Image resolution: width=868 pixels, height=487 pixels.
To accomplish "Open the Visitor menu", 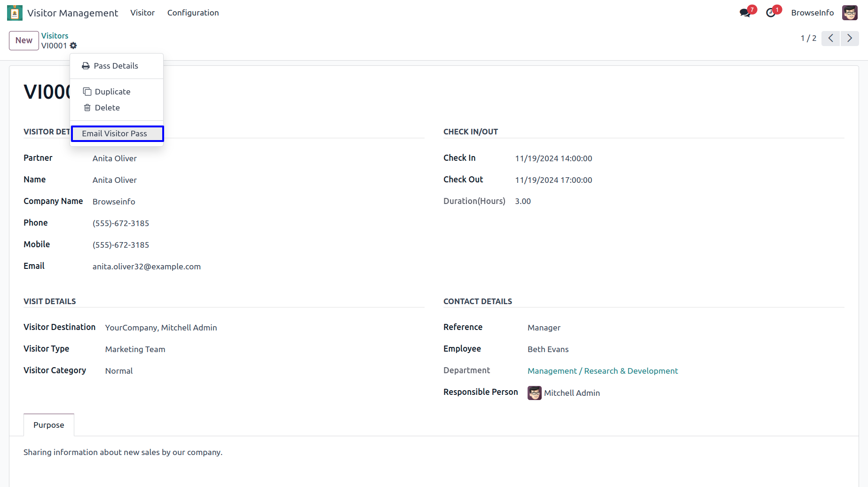I will point(142,13).
